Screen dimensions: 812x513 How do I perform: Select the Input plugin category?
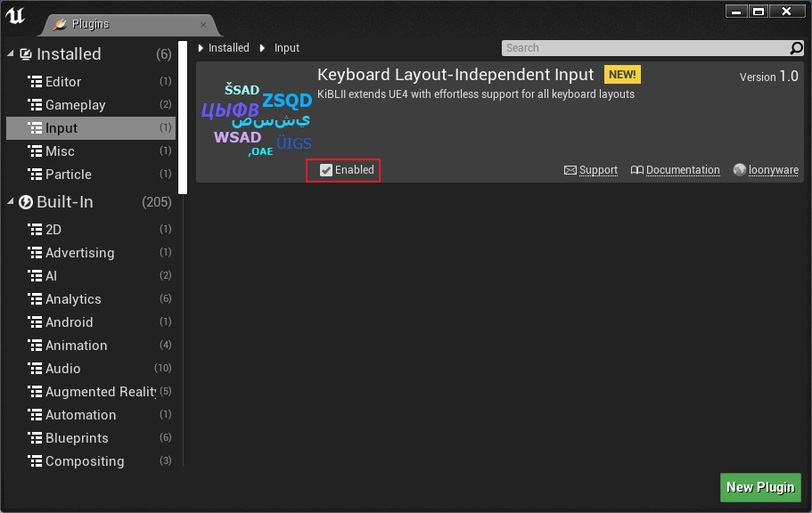[91, 128]
